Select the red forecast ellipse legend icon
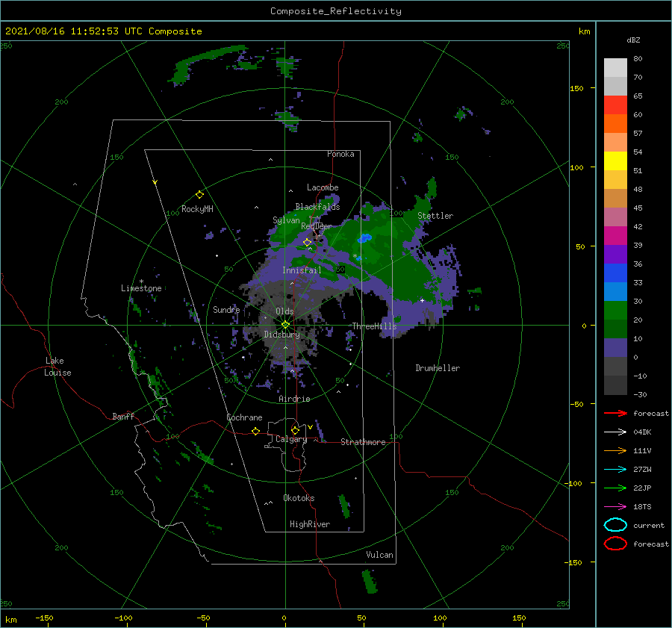This screenshot has height=628, width=672. 615,544
